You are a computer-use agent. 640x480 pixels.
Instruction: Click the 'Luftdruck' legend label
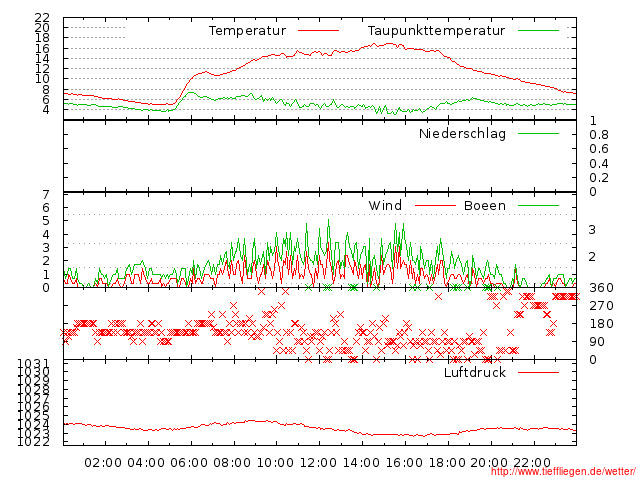[x=475, y=372]
